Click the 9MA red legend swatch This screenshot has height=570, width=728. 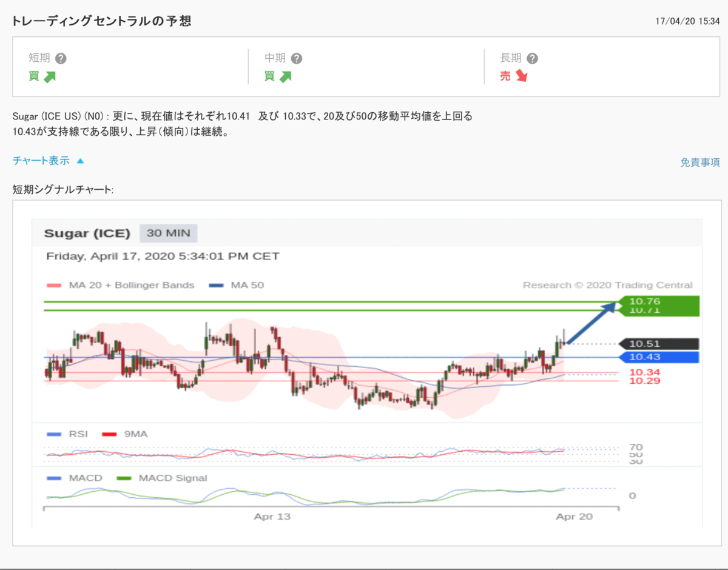point(109,434)
